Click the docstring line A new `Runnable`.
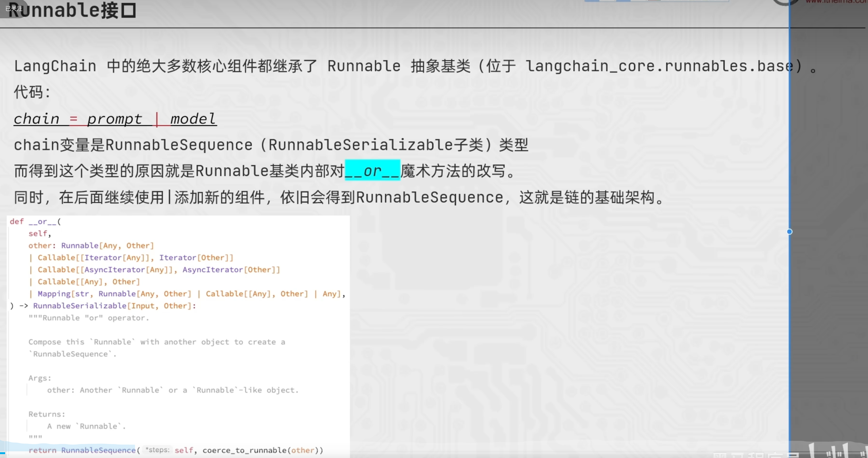 click(x=86, y=426)
